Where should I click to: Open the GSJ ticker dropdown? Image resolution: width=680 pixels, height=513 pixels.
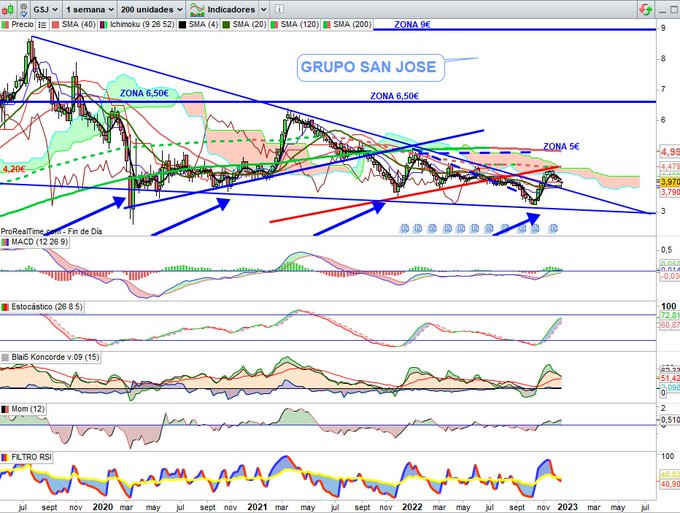click(46, 9)
